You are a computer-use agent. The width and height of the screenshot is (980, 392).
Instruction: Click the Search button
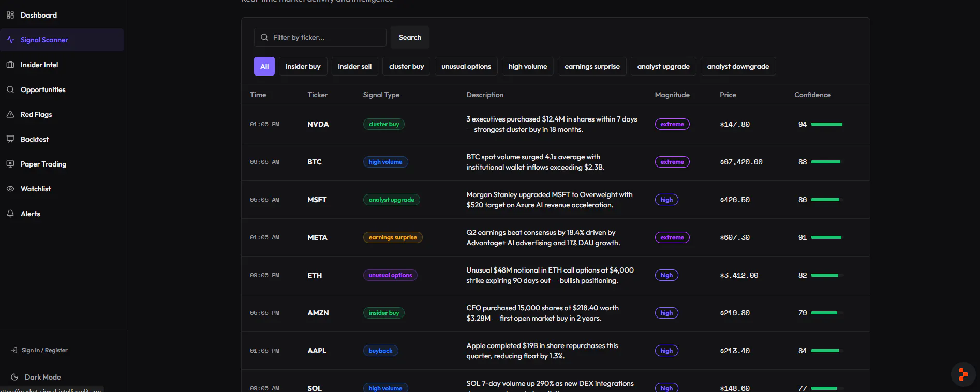[410, 37]
